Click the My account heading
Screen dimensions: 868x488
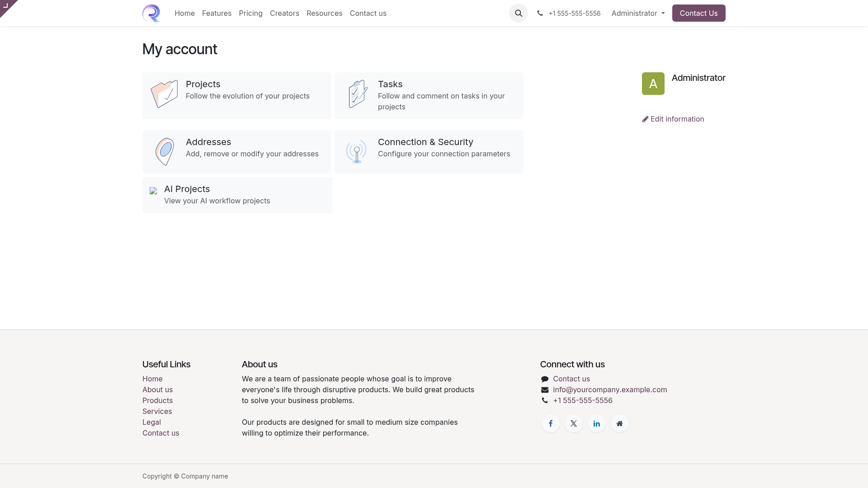[x=179, y=49]
